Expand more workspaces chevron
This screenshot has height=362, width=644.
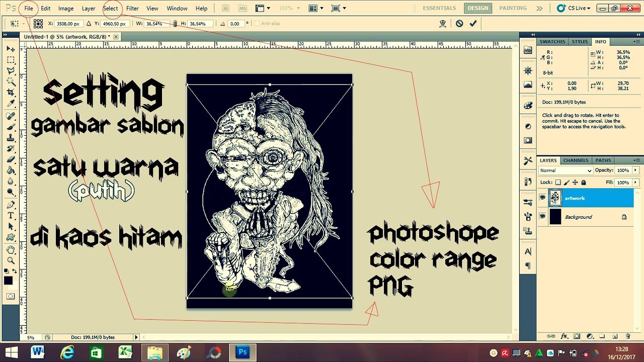click(539, 8)
